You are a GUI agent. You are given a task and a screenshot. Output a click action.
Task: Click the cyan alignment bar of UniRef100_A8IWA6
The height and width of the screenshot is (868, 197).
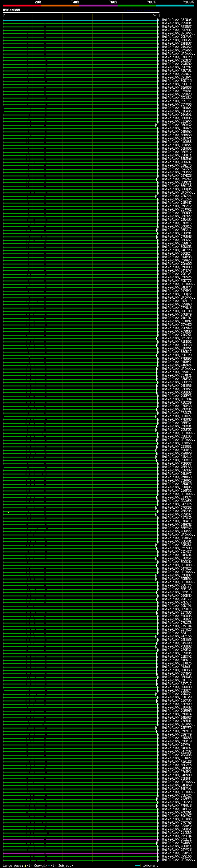81,20
